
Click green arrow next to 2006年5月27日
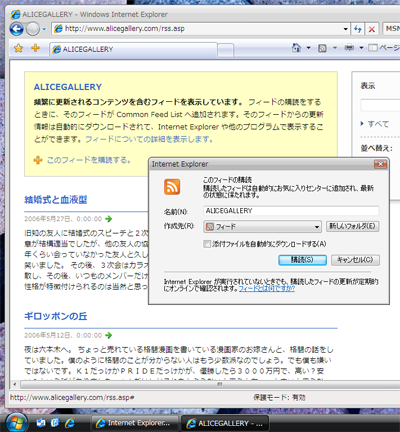point(108,219)
